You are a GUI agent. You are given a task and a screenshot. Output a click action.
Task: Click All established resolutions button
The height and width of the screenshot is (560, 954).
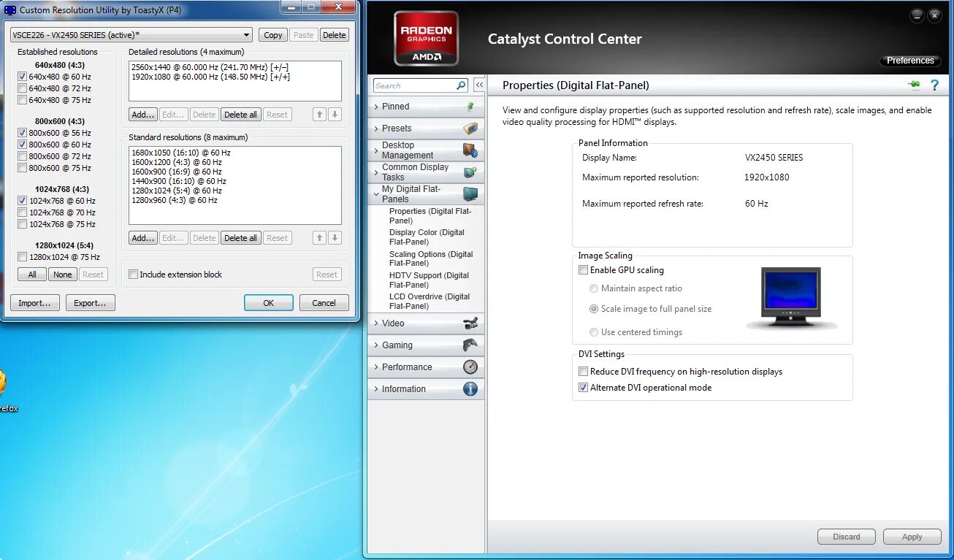pyautogui.click(x=32, y=275)
